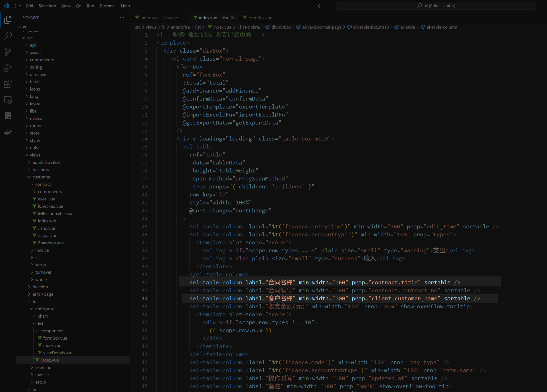
Task: Open the Help menu
Action: click(x=125, y=6)
